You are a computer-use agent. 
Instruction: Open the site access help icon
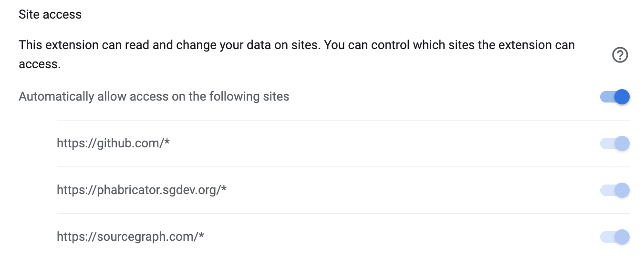620,55
